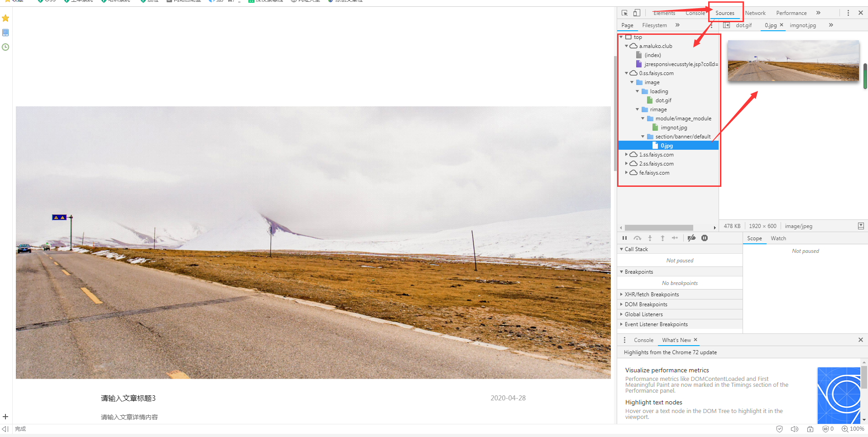Click the navigator horizontal scrollbar thumb
The height and width of the screenshot is (437, 868).
(x=658, y=228)
